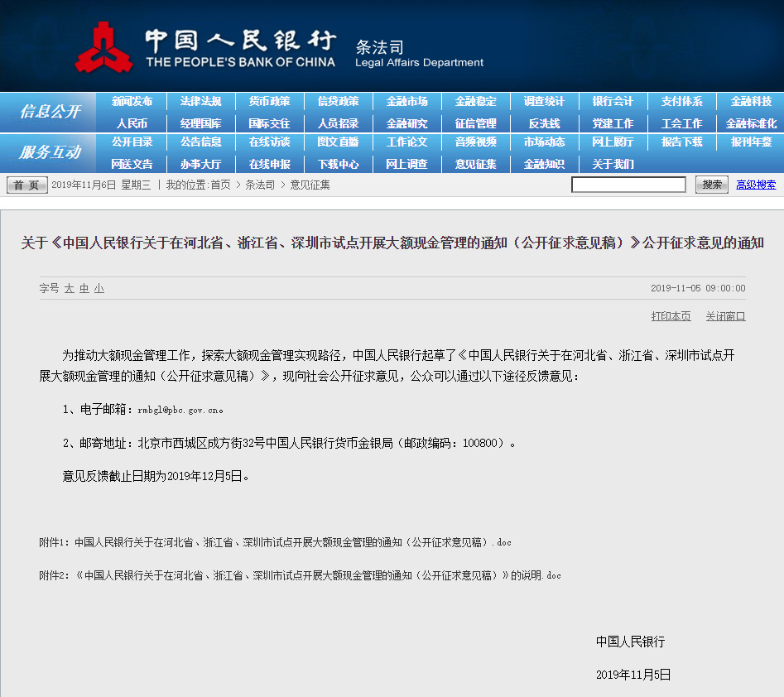
Task: Visit 在线申报 page
Action: (270, 164)
